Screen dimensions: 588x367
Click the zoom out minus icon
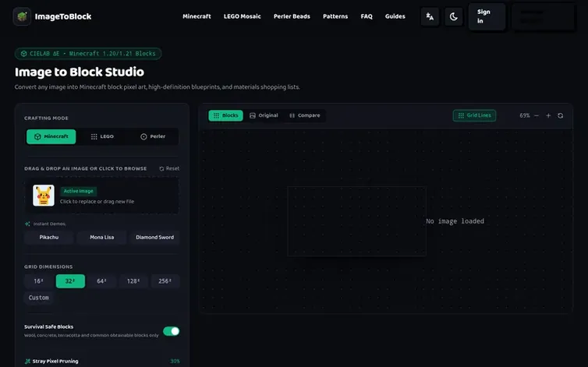point(537,115)
